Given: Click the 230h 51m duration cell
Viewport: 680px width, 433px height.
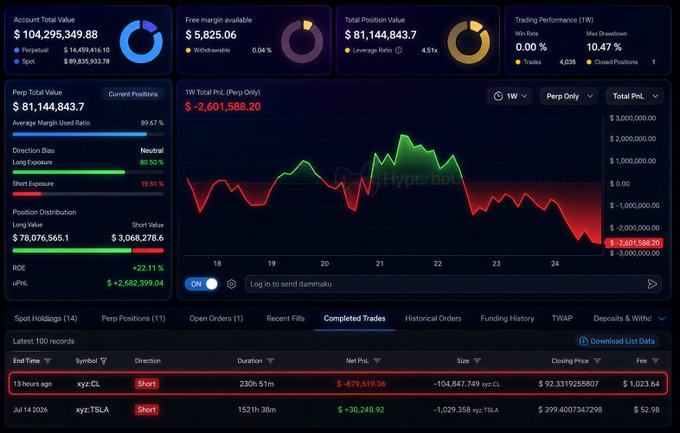Looking at the screenshot, I should point(256,384).
